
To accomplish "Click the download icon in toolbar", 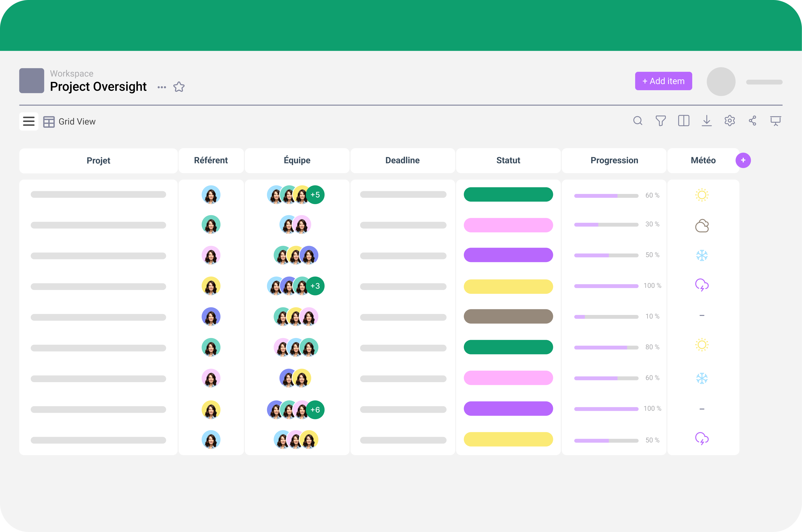I will (707, 121).
